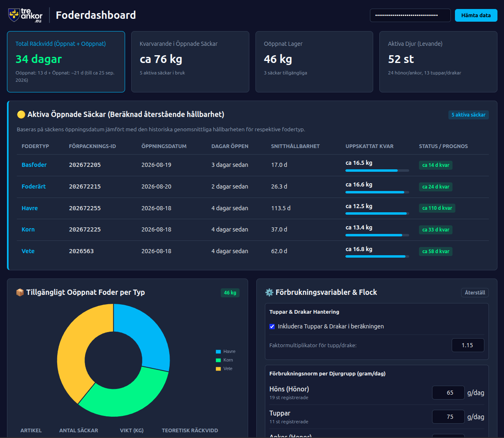This screenshot has height=438, width=504.
Task: Click the masked password input field
Action: click(x=410, y=15)
